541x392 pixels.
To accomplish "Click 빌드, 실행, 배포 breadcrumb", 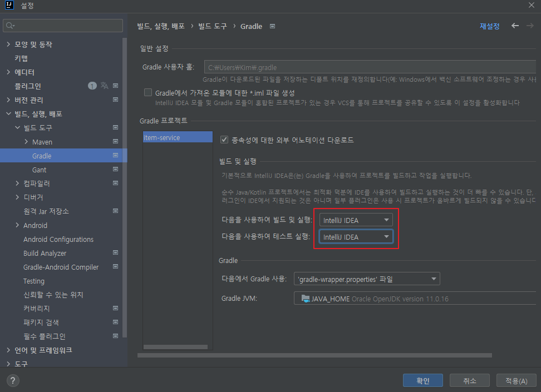I will pyautogui.click(x=161, y=26).
